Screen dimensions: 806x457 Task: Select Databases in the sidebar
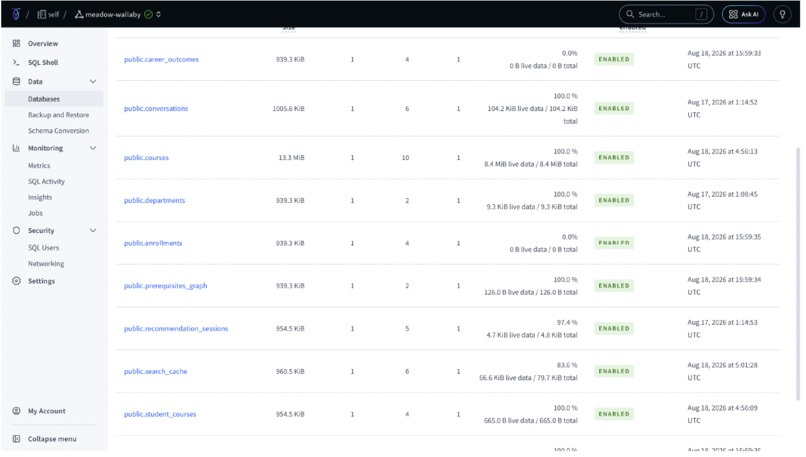click(54, 99)
